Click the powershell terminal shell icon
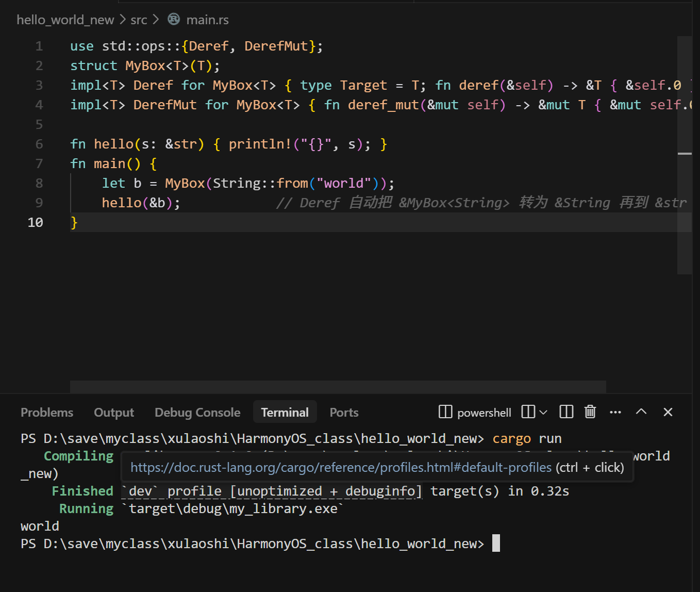700x592 pixels. coord(445,412)
